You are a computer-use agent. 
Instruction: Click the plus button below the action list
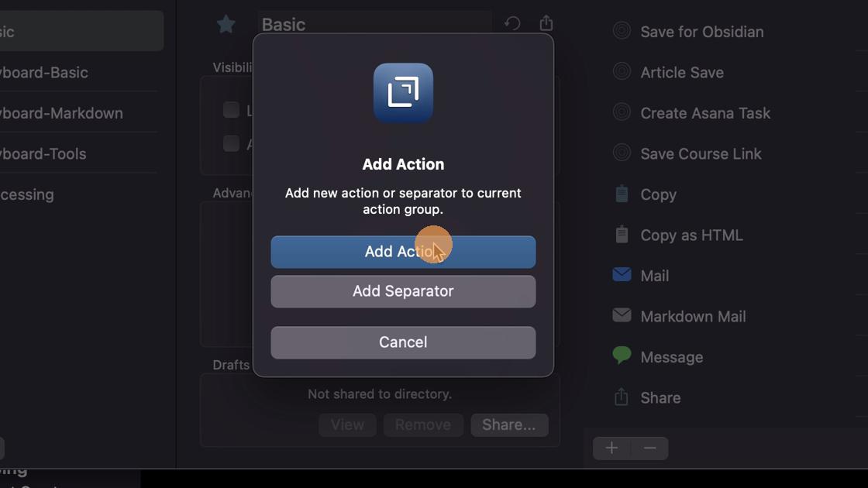pos(611,448)
